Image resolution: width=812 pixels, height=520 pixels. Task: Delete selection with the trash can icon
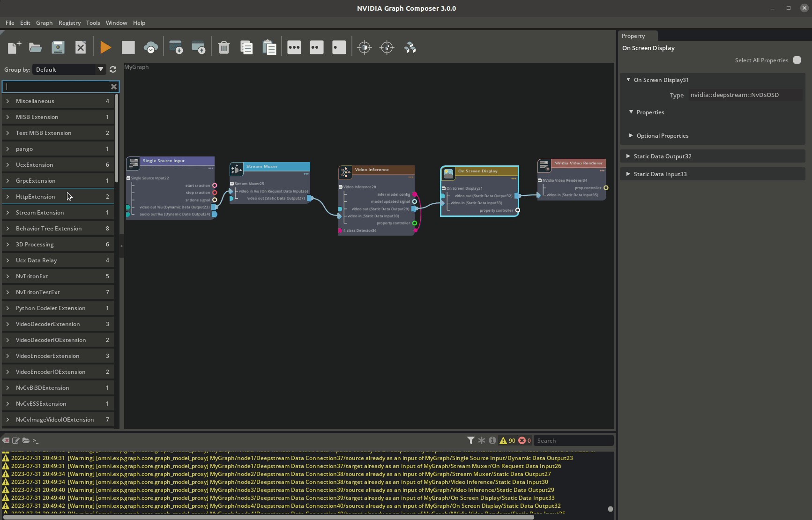coord(224,47)
